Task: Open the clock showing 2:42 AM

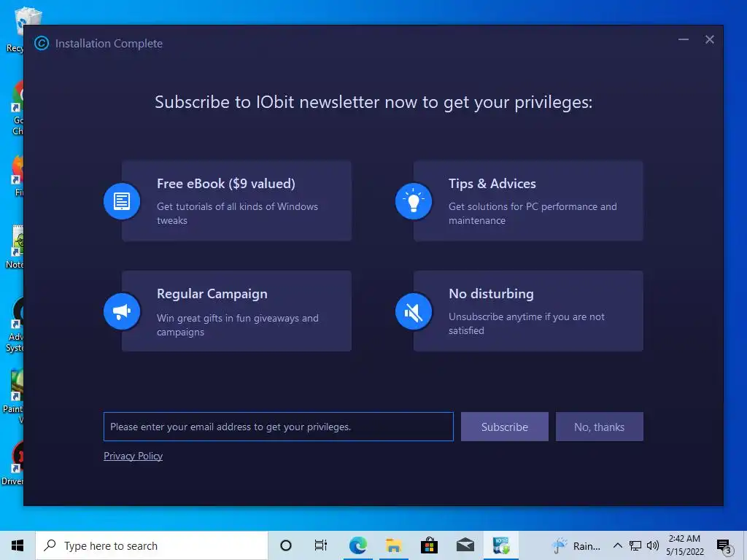Action: (684, 545)
